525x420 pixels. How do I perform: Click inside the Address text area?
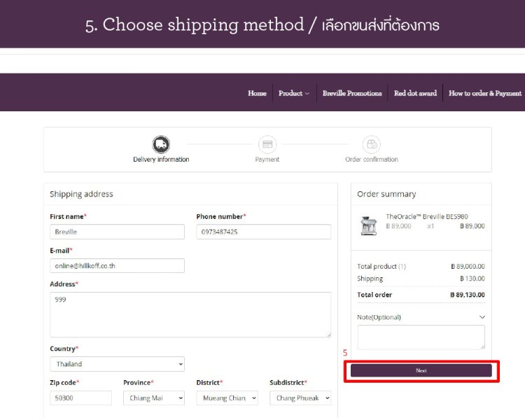(190, 314)
